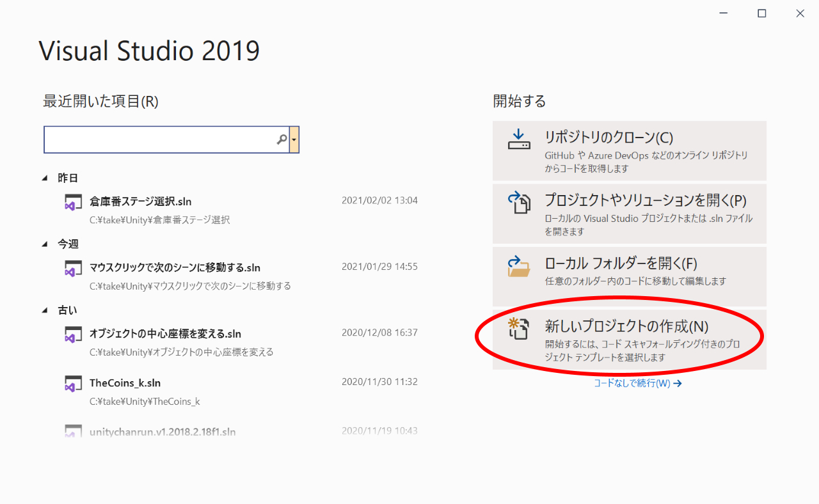819x504 pixels.
Task: Click inside the recent items search field
Action: click(160, 139)
